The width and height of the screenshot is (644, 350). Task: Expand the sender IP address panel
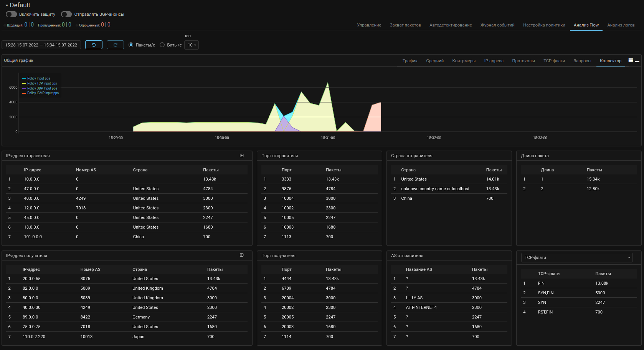click(242, 156)
